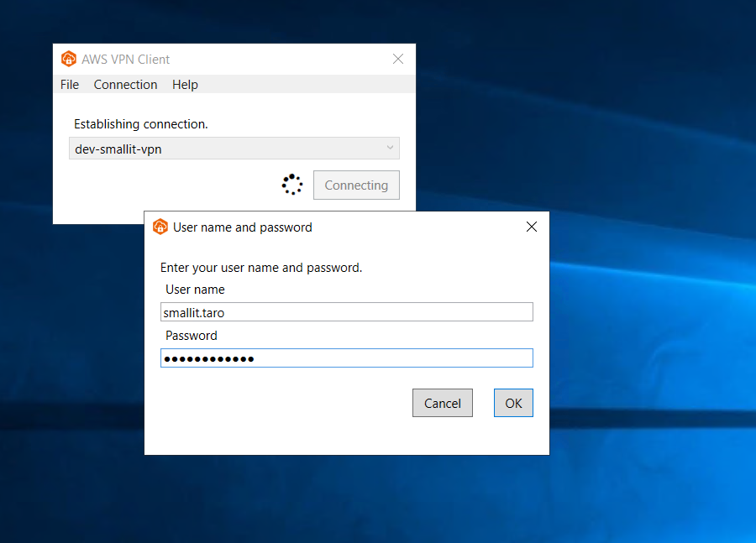756x543 pixels.
Task: Open the File menu
Action: pos(70,85)
